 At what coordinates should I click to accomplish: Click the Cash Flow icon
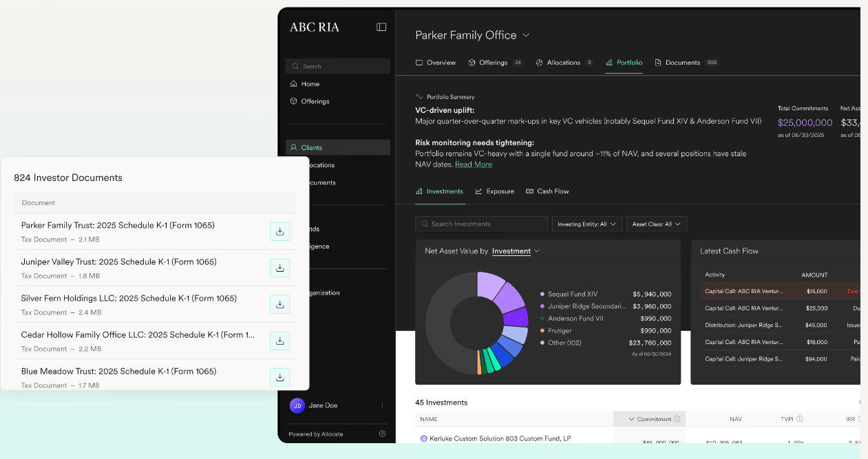point(530,191)
